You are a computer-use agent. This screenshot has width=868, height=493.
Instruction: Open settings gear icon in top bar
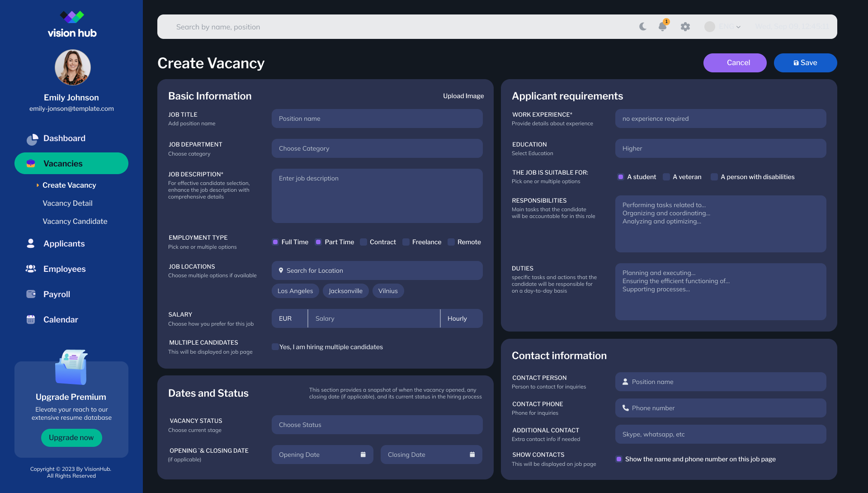point(685,27)
